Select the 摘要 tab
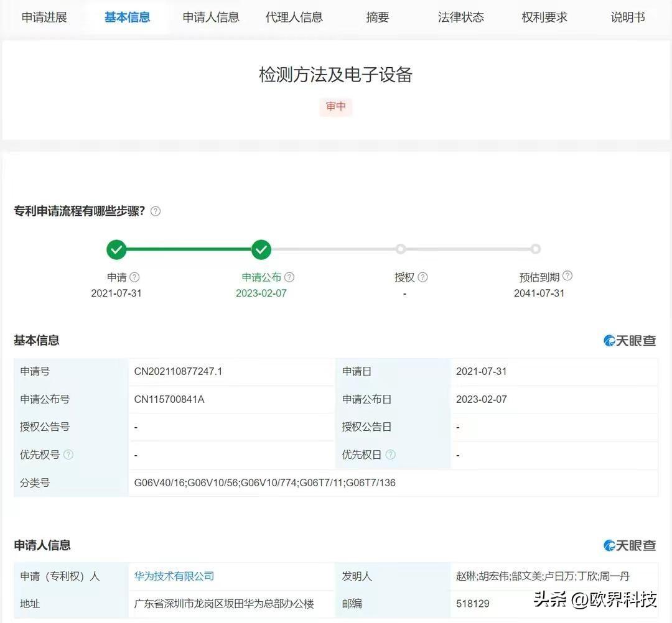The height and width of the screenshot is (623, 672). coord(378,17)
